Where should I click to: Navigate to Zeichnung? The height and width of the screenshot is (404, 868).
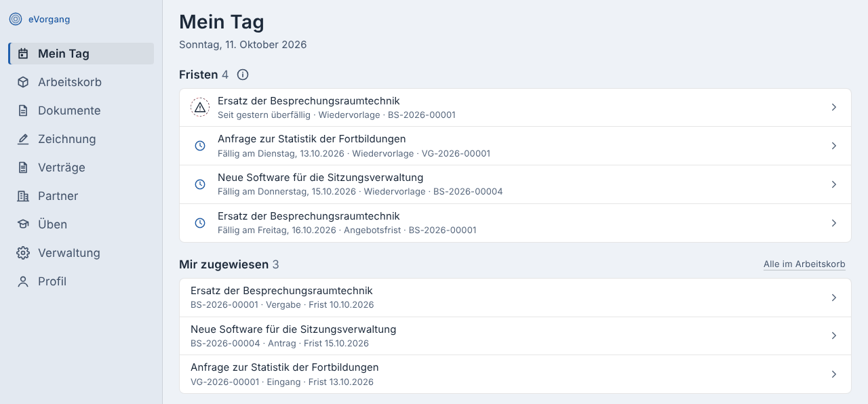(x=81, y=139)
